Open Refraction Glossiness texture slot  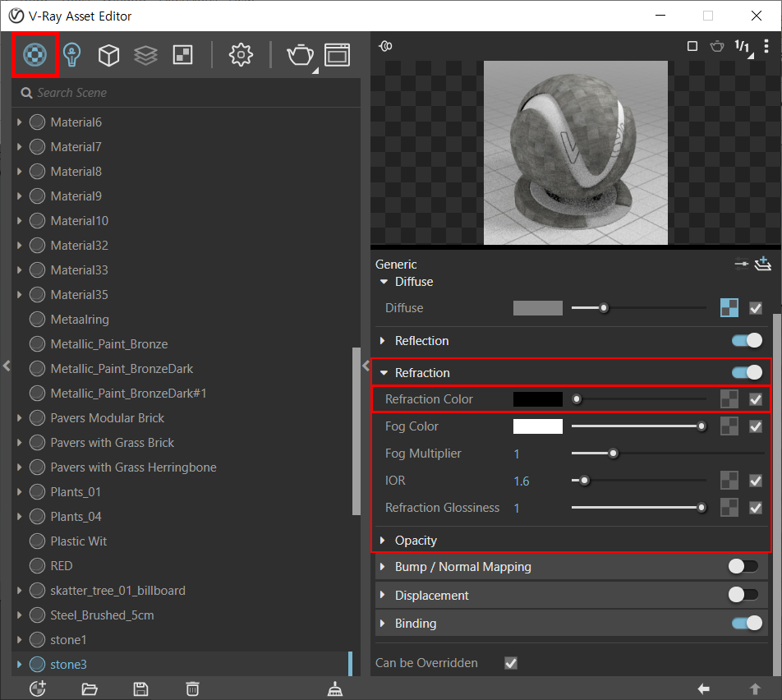point(729,508)
